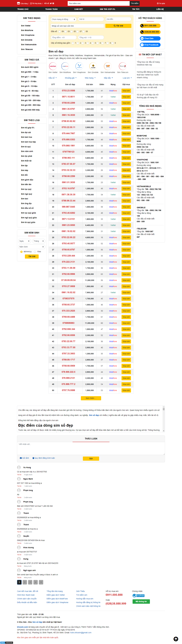Click 'Mua sim' for sim 0703.23.5588
Image resolution: width=182 pixels, height=644 pixels.
tap(126, 91)
